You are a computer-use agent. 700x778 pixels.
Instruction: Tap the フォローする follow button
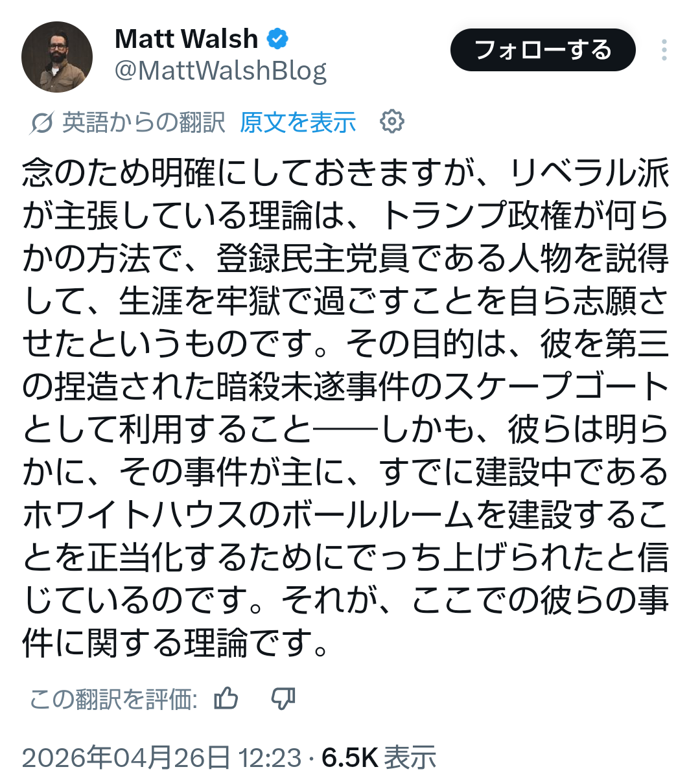pyautogui.click(x=543, y=50)
